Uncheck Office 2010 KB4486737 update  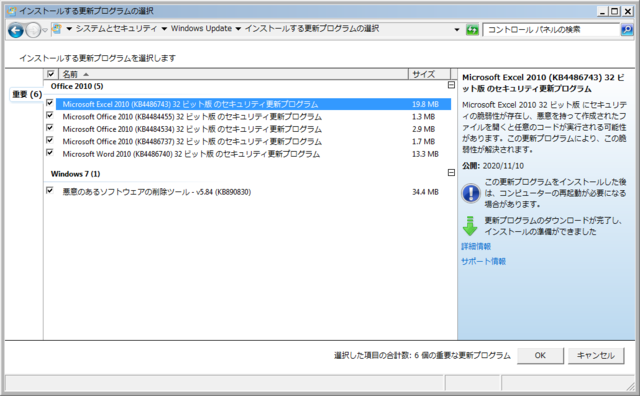point(50,140)
